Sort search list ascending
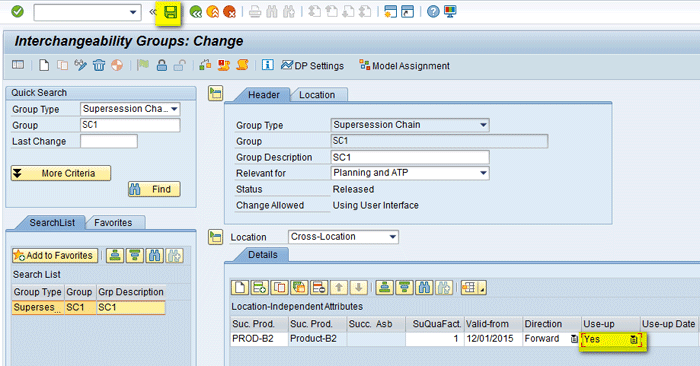Screen dimensions: 700x366 (115, 256)
